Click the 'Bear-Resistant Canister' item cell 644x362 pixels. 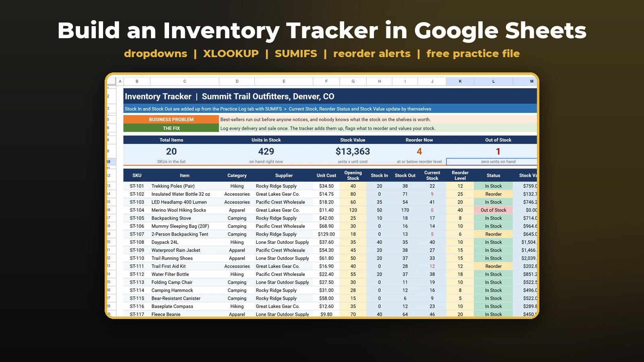click(x=185, y=298)
